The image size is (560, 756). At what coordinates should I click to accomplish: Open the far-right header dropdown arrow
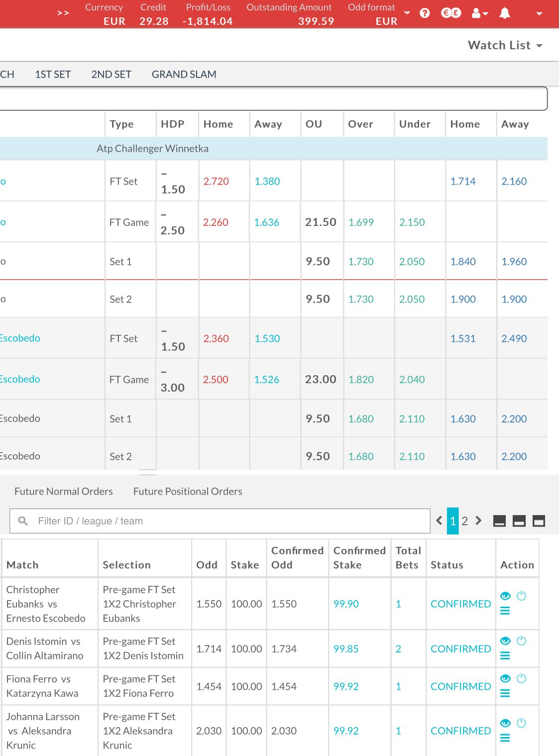pos(539,14)
